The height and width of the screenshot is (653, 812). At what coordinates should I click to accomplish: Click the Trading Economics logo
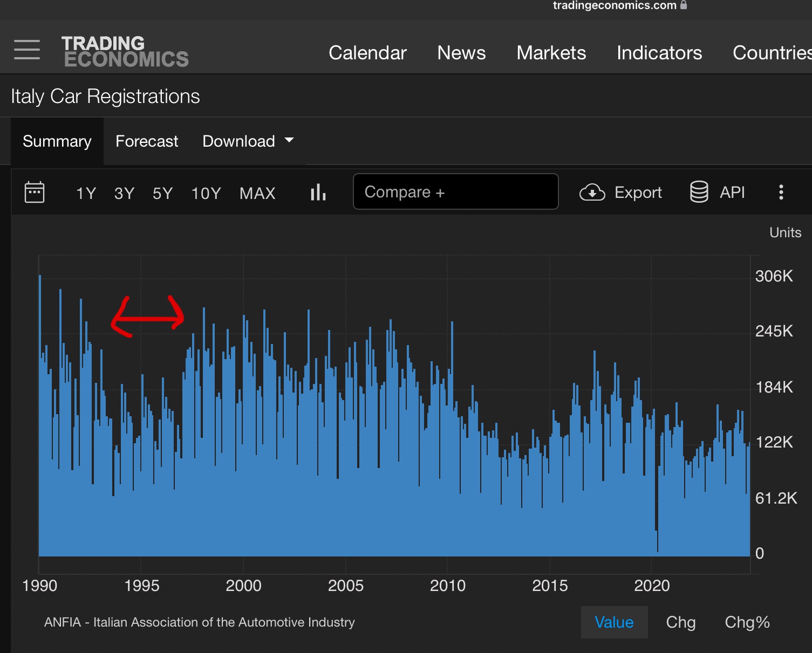125,51
